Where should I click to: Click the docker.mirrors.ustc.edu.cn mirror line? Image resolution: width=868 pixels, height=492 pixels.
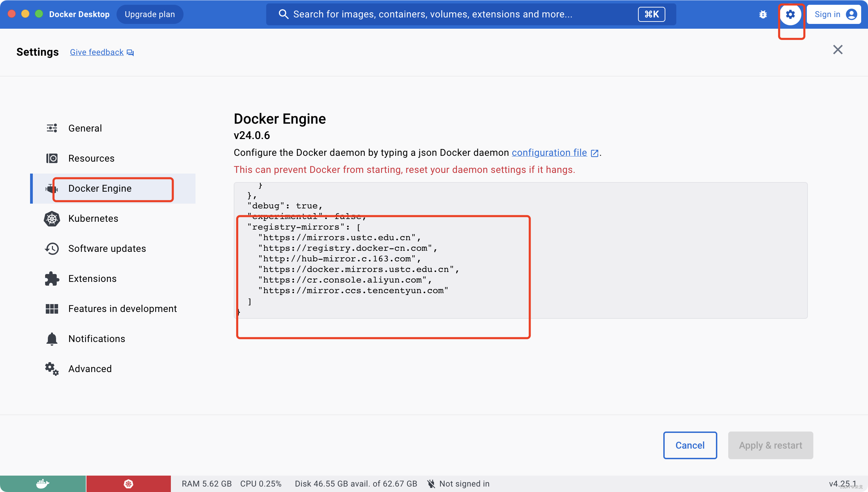tap(358, 270)
